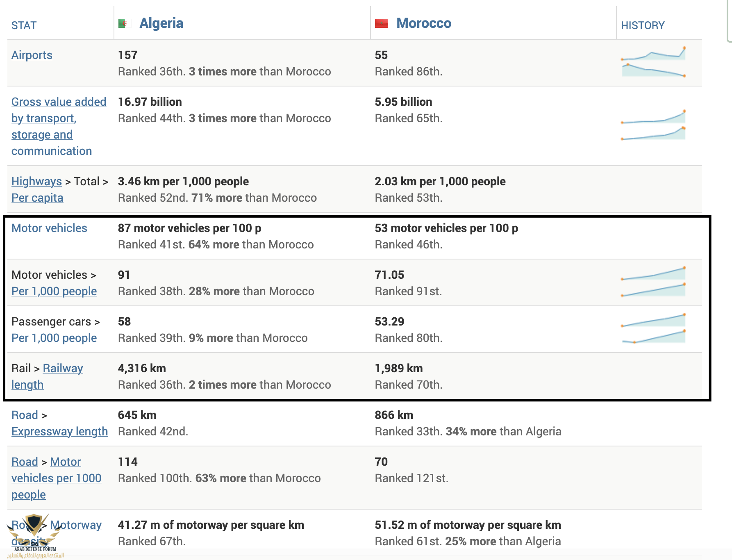
Task: Select the Algeria column heading
Action: tap(161, 23)
